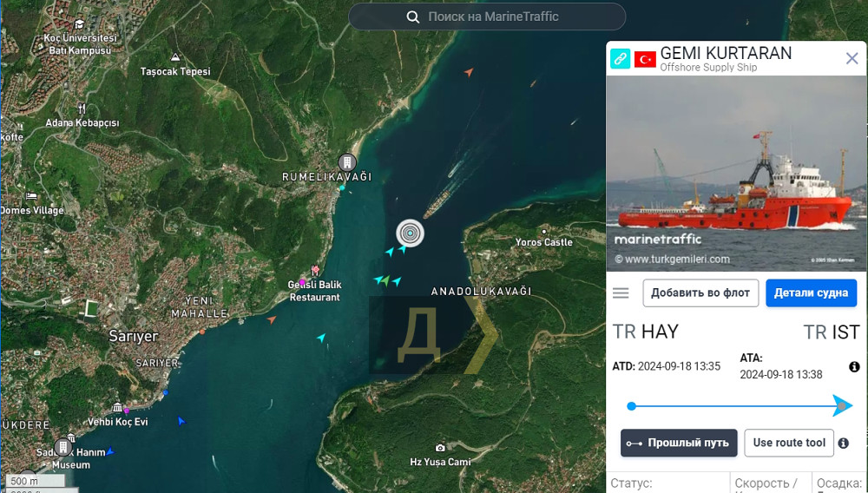Open info icon beside Use route tool
The width and height of the screenshot is (868, 493).
click(843, 444)
